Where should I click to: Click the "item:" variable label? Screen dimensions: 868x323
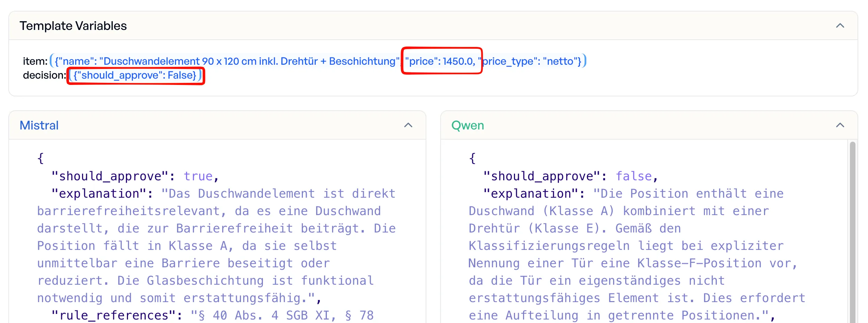(x=35, y=61)
